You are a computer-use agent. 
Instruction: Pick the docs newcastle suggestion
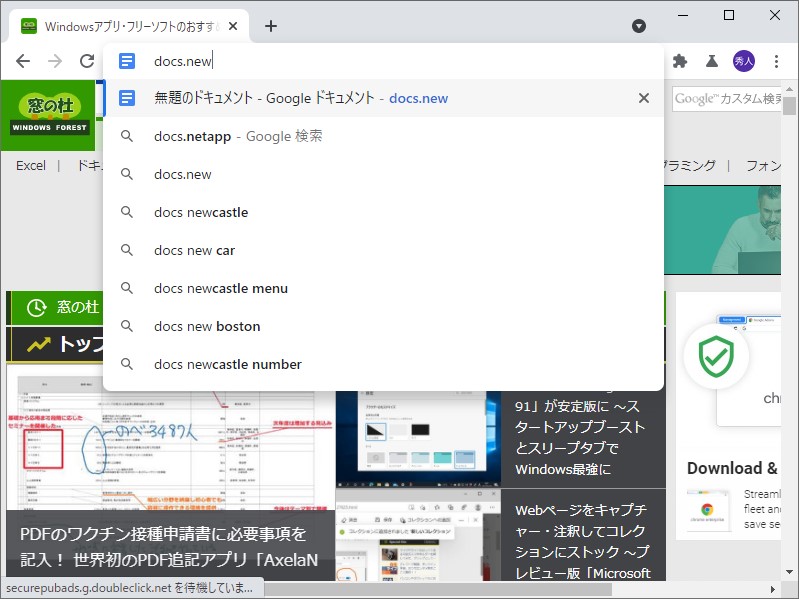[x=383, y=212]
